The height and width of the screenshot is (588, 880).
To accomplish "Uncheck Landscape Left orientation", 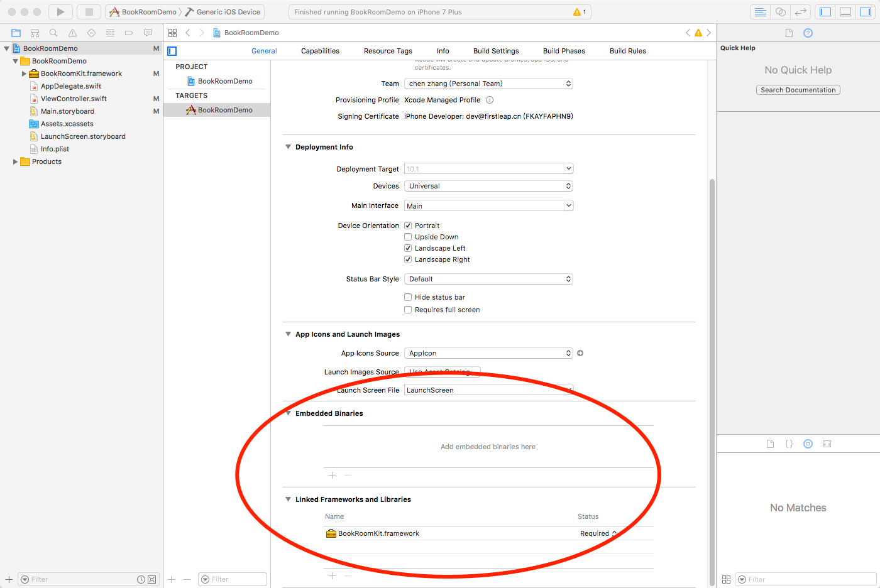I will 408,248.
